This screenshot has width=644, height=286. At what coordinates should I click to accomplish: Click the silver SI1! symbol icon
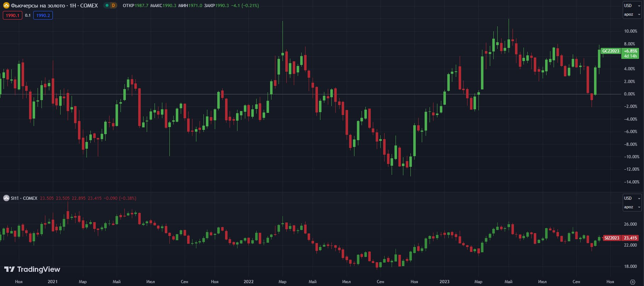click(6, 198)
